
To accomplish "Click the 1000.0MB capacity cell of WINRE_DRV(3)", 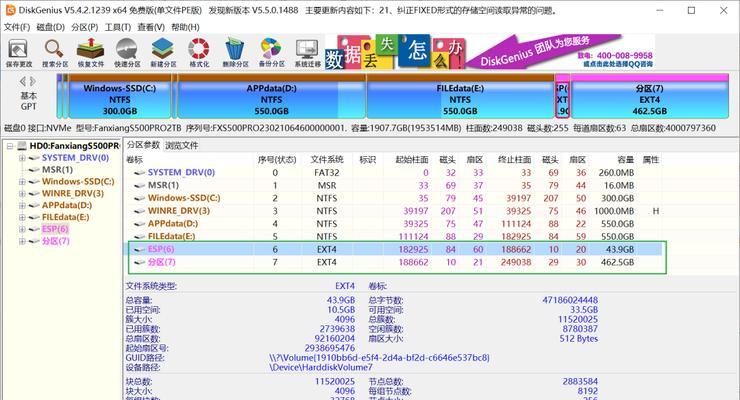I will pos(614,211).
